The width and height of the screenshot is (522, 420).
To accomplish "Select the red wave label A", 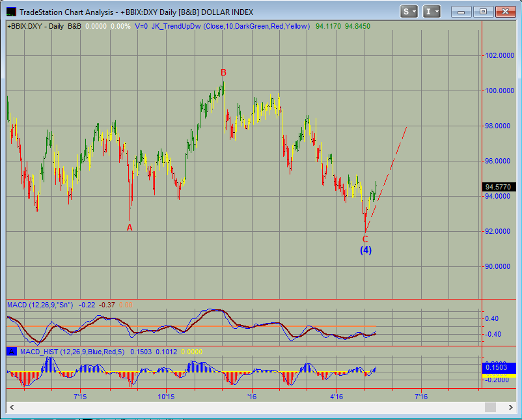I will (130, 227).
